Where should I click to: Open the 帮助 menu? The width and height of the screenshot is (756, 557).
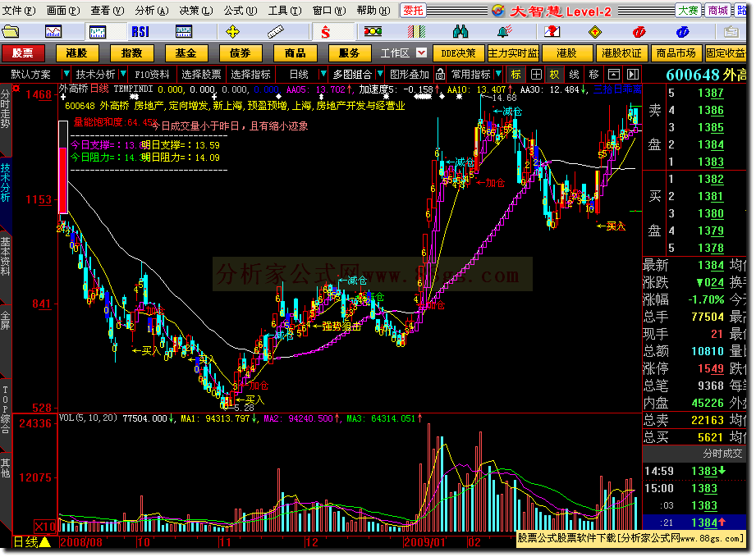coord(373,10)
